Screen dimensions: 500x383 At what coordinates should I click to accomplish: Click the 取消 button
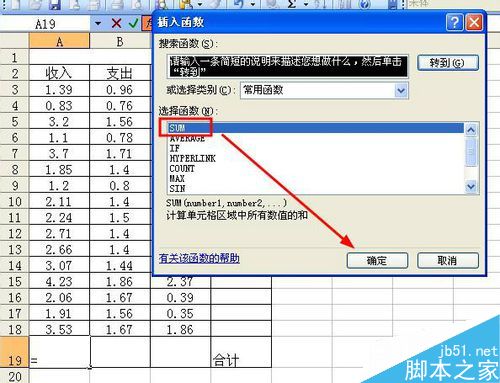click(448, 260)
